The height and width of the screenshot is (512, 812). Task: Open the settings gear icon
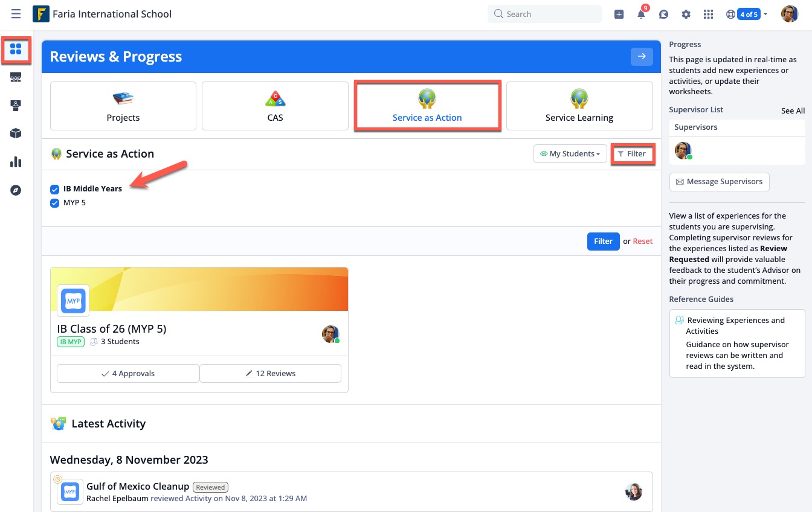[x=686, y=14]
